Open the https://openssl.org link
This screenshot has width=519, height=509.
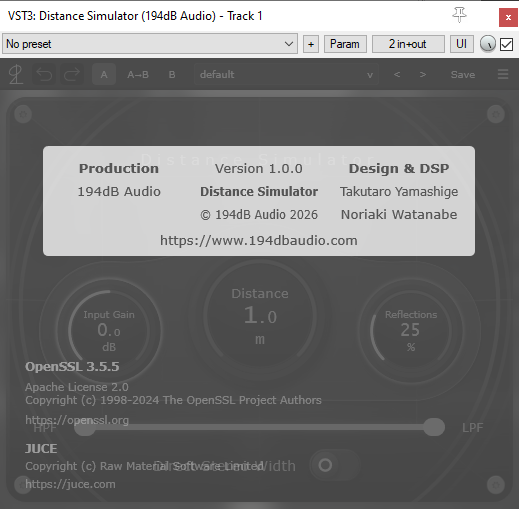click(77, 420)
